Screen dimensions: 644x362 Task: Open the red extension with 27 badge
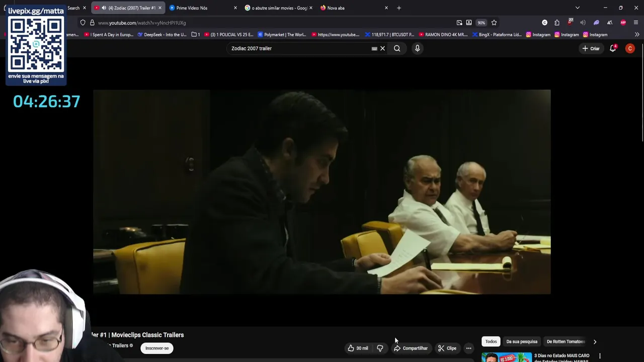point(570,22)
